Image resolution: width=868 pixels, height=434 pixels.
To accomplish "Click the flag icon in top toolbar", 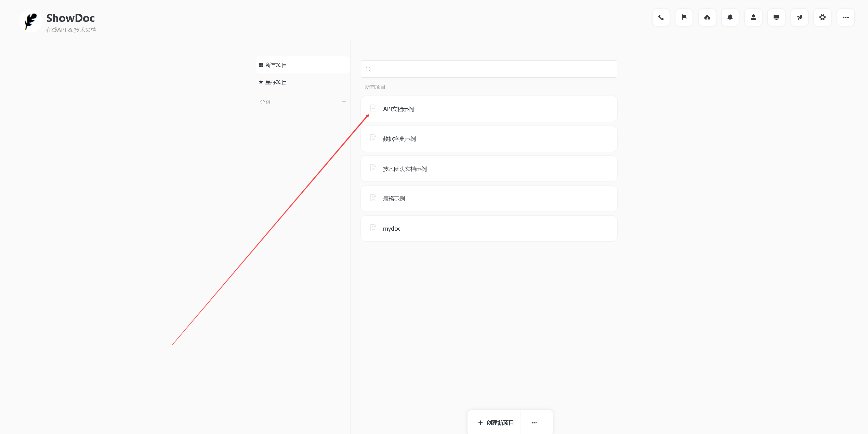I will point(684,17).
